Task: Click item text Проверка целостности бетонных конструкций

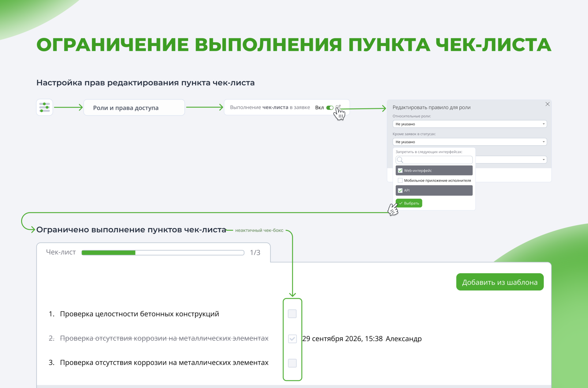Action: [x=139, y=314]
